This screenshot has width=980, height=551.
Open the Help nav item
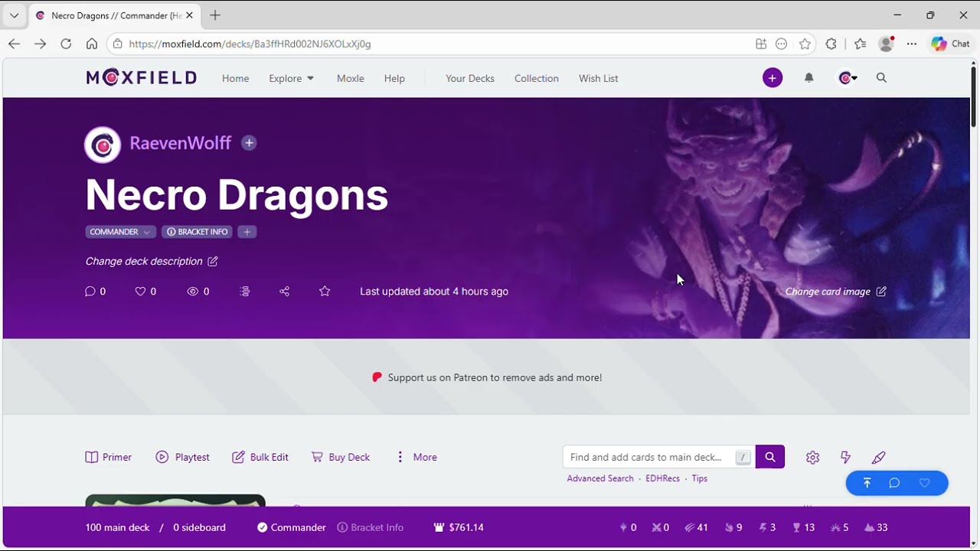[394, 78]
